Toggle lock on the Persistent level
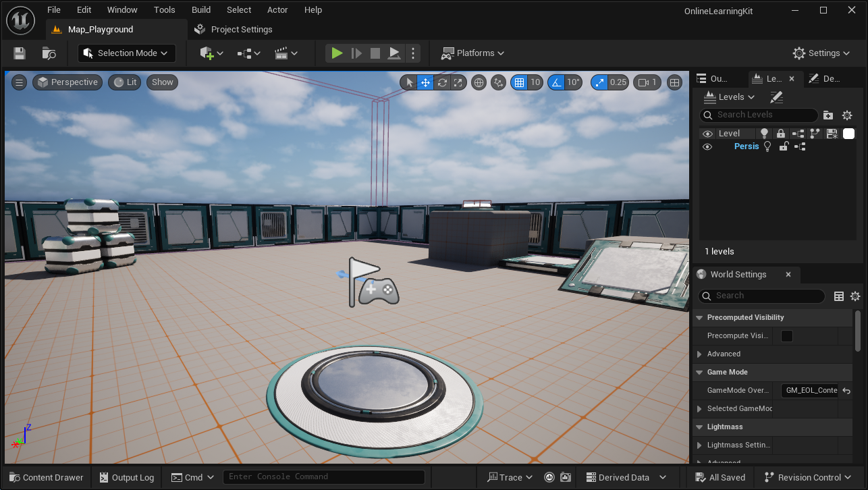The image size is (868, 490). 784,146
